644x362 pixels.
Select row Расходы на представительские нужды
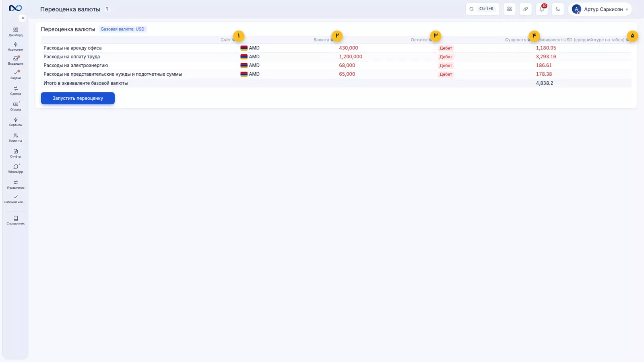coord(336,74)
